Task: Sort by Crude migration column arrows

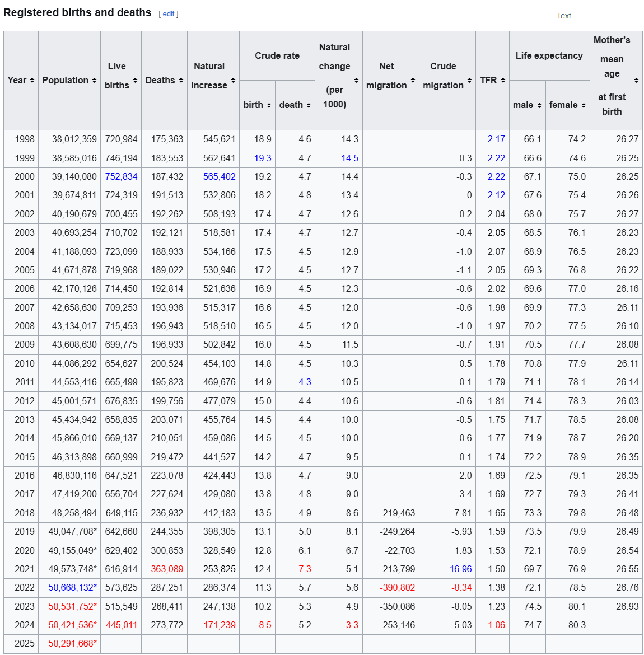Action: pos(469,80)
